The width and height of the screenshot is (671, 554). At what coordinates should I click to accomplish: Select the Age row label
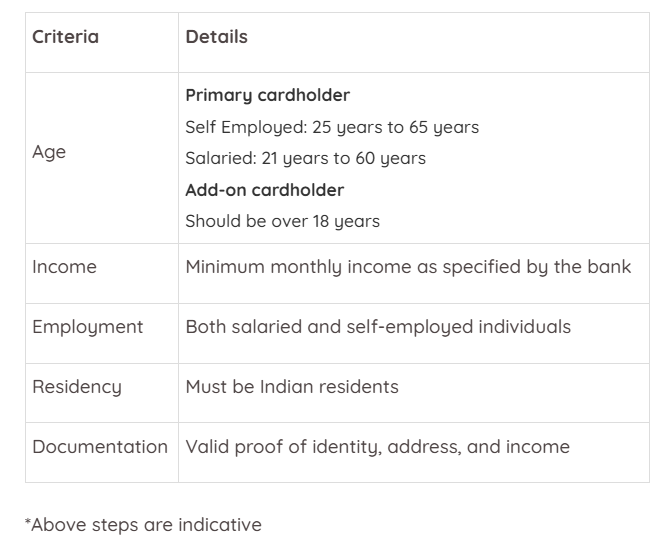(x=49, y=153)
